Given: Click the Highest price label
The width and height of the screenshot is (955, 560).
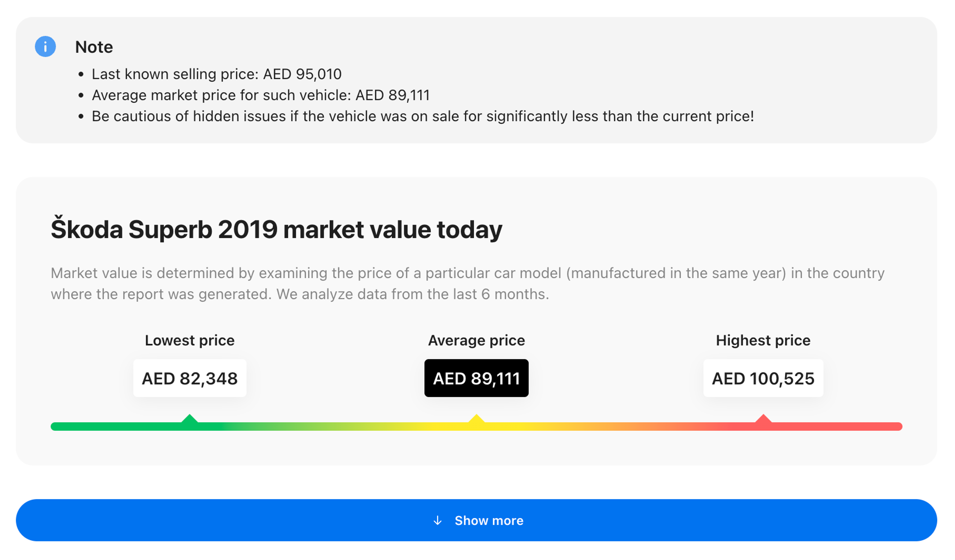Looking at the screenshot, I should (x=763, y=340).
